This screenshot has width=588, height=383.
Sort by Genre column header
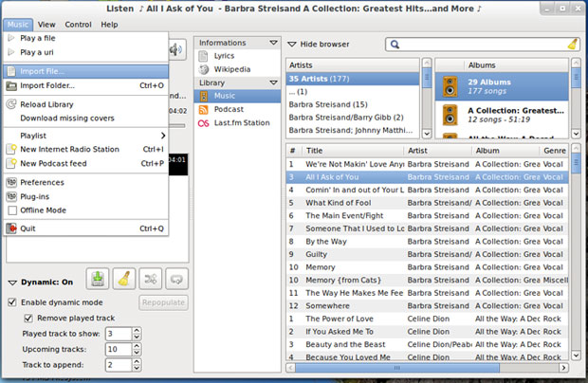554,151
